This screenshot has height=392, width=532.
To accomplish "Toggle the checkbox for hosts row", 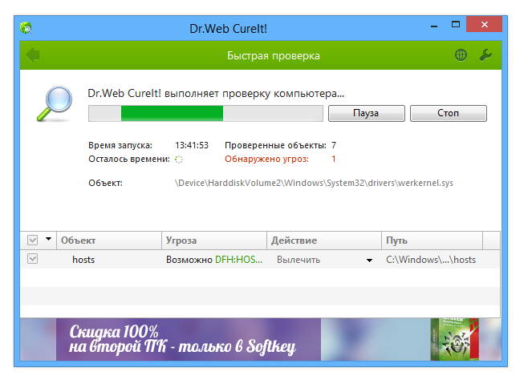I will tap(33, 259).
